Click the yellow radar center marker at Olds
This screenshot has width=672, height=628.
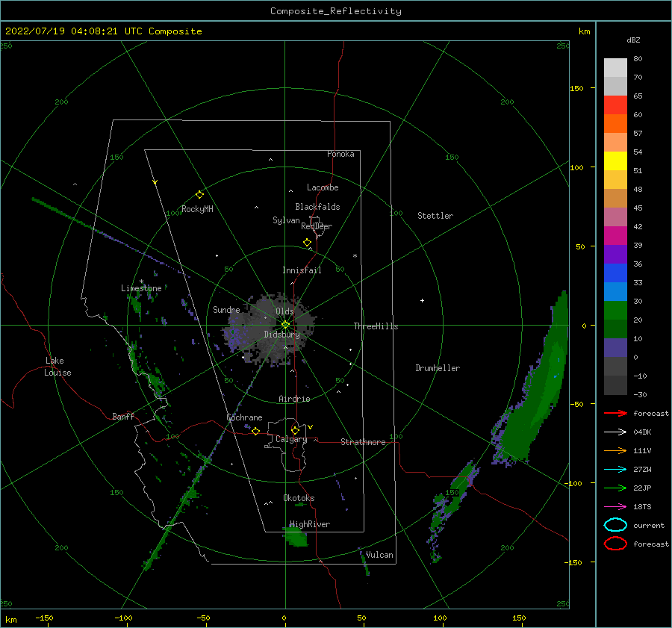285,325
